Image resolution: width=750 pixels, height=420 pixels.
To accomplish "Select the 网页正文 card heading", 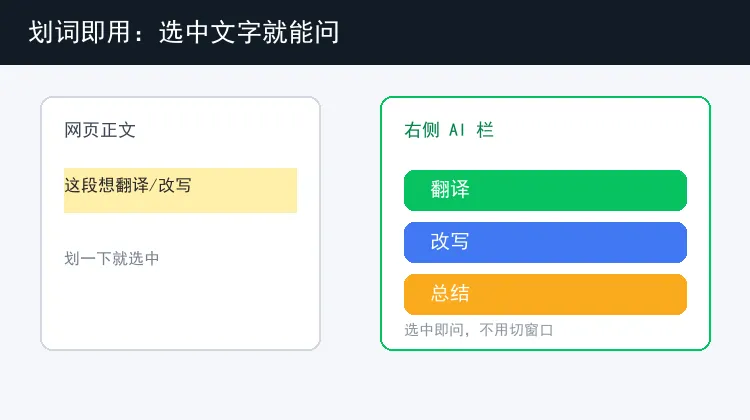I will 100,130.
